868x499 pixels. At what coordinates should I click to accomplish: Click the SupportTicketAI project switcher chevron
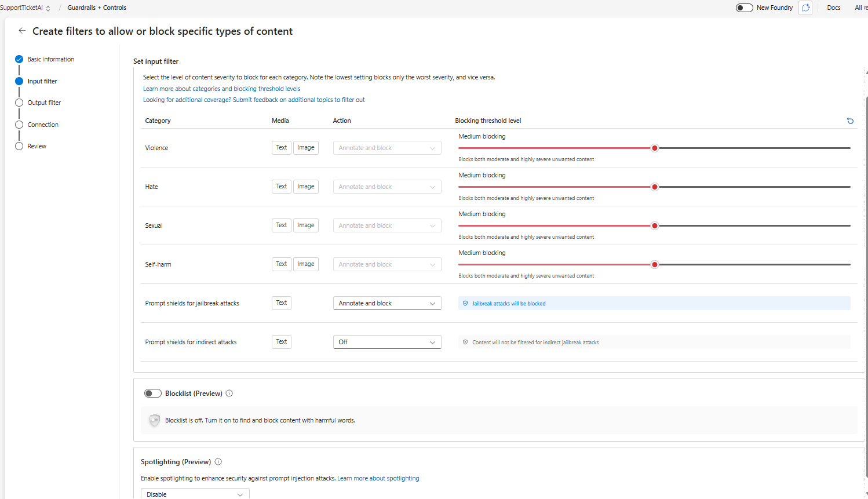pyautogui.click(x=48, y=9)
